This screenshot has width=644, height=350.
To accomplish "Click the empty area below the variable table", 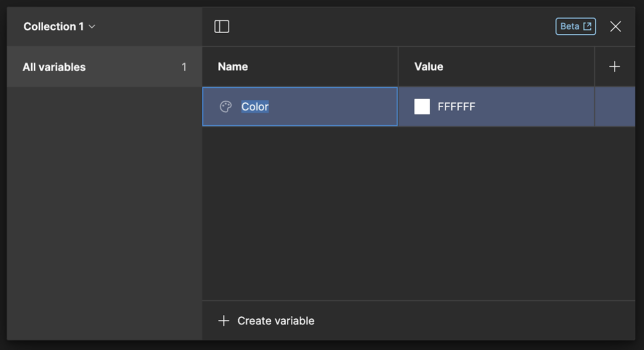I will (418, 212).
